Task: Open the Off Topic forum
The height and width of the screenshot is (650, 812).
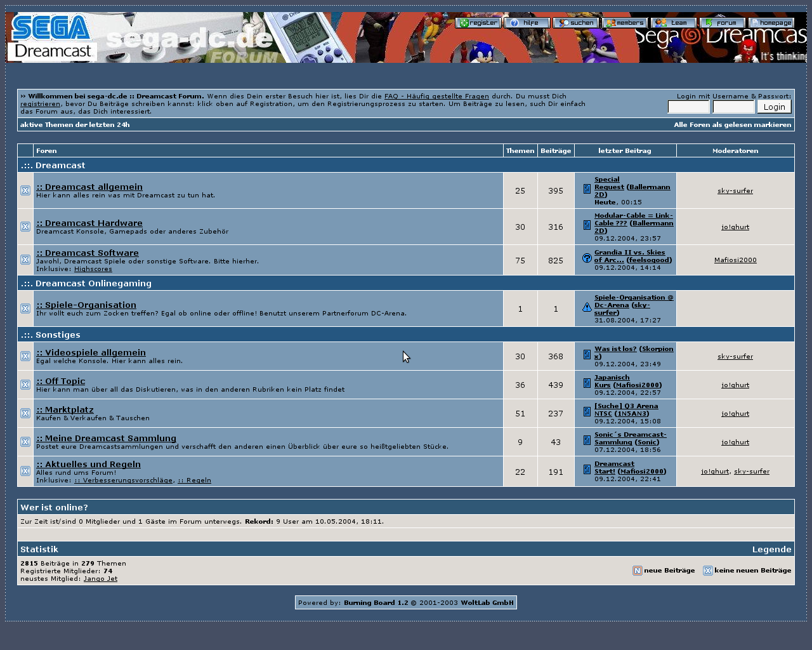Action: pos(61,381)
